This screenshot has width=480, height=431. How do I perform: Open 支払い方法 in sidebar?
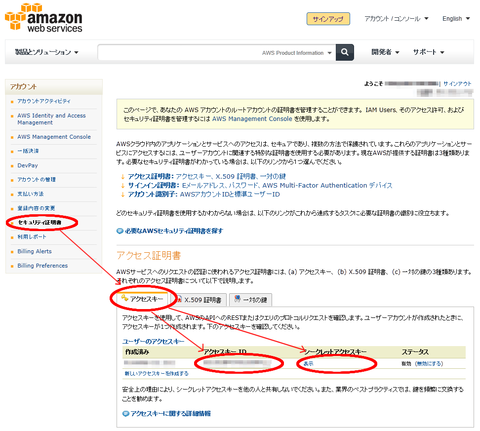coord(30,194)
